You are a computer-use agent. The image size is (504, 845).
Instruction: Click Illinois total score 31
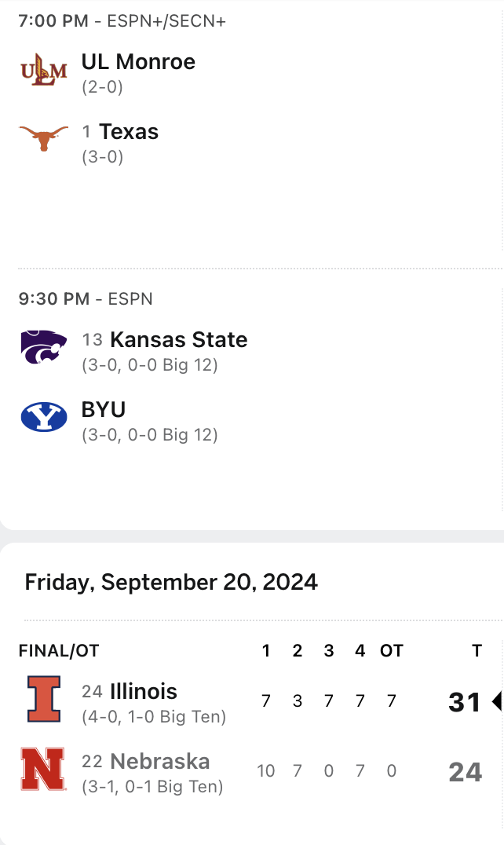[465, 702]
